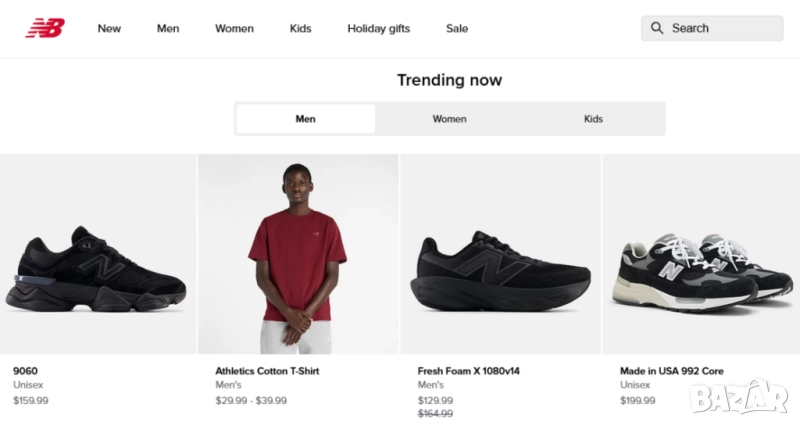Click the Fresh Foam X 1080v14 title

(x=468, y=371)
